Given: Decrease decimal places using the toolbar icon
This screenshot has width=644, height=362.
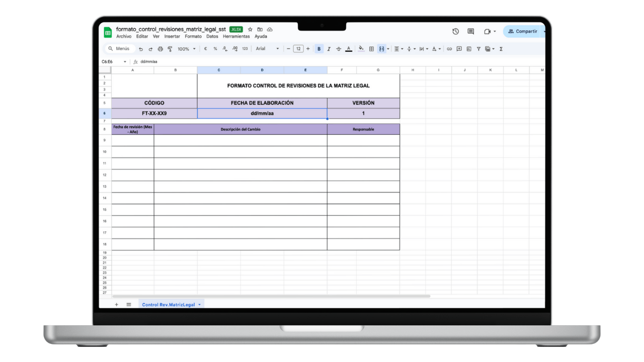Looking at the screenshot, I should point(224,49).
